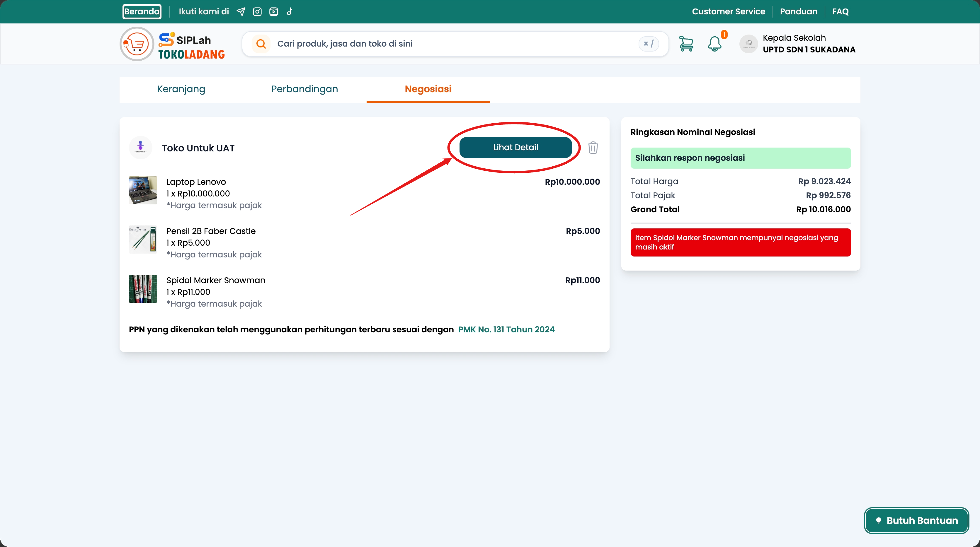Click the Grand Total Rp 10.016.000 value
Viewport: 980px width, 547px height.
tap(823, 209)
